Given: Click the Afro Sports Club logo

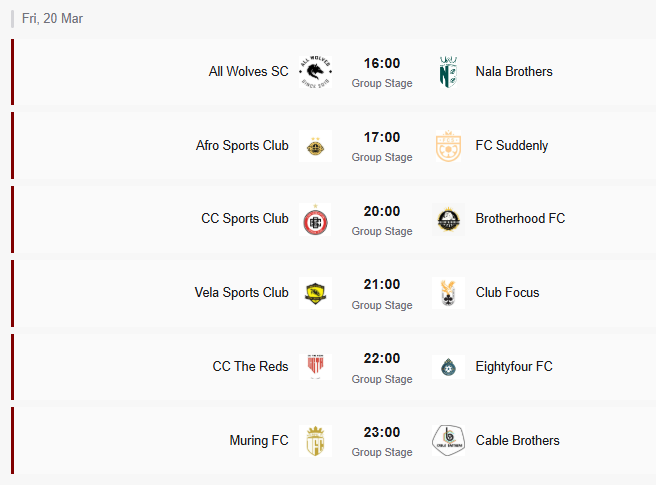Looking at the screenshot, I should tap(315, 146).
